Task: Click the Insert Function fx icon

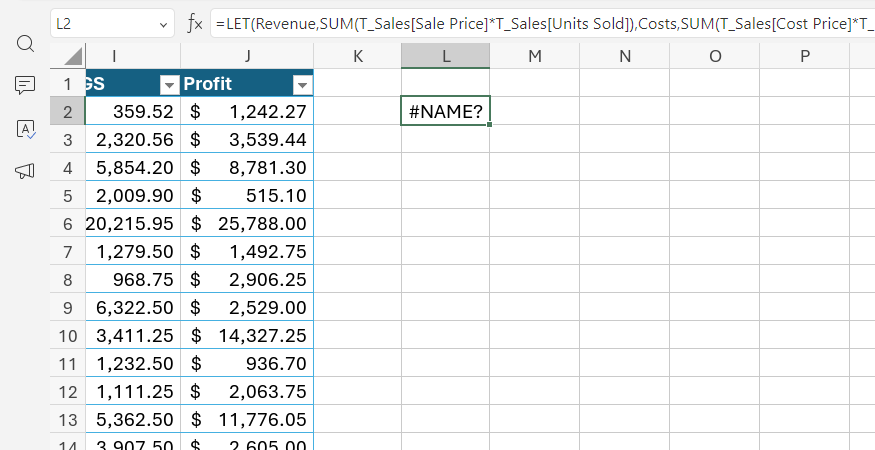Action: [194, 24]
